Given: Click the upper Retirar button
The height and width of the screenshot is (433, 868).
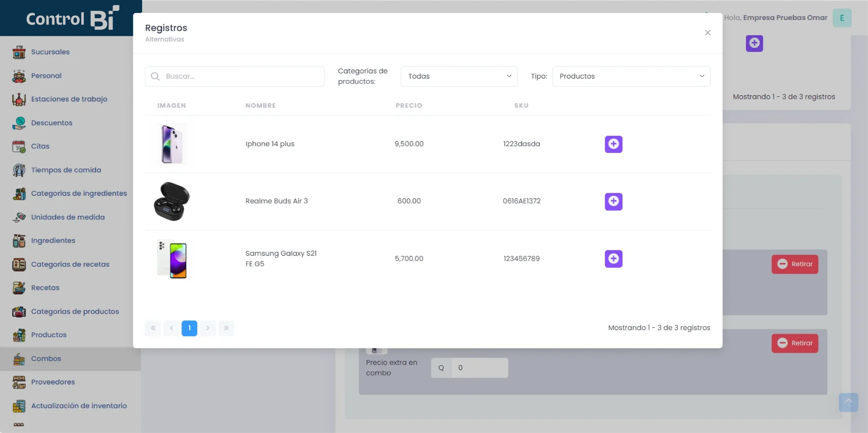Looking at the screenshot, I should (795, 264).
